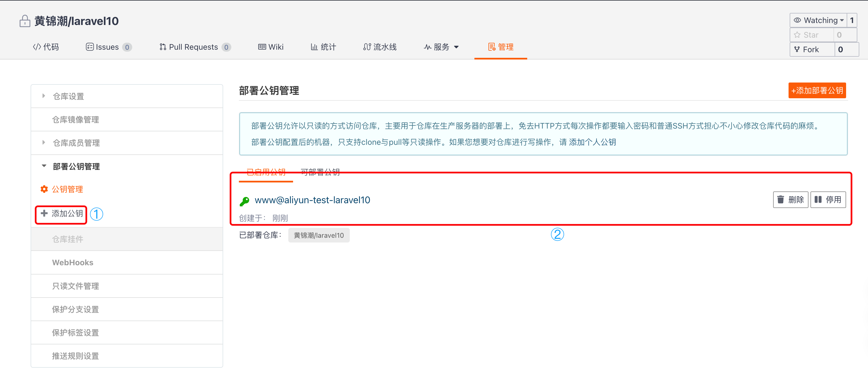
Task: Collapse the 部署公钥管理 section
Action: coord(44,165)
